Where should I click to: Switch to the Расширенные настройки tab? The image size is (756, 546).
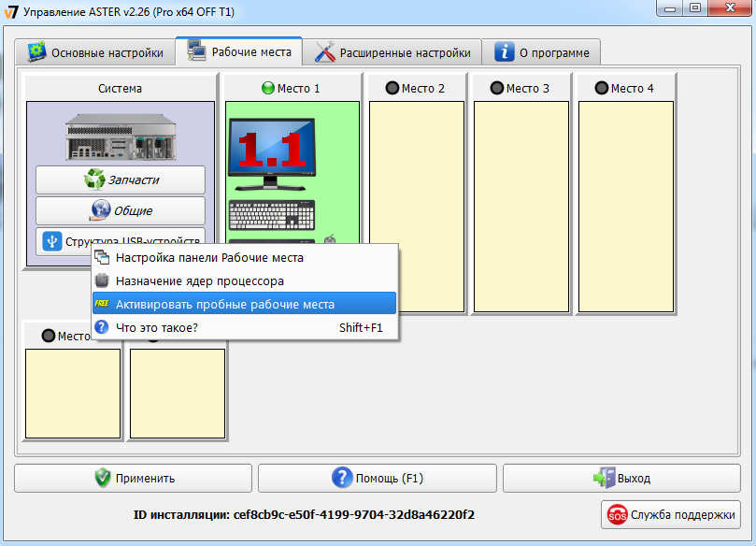pyautogui.click(x=396, y=52)
